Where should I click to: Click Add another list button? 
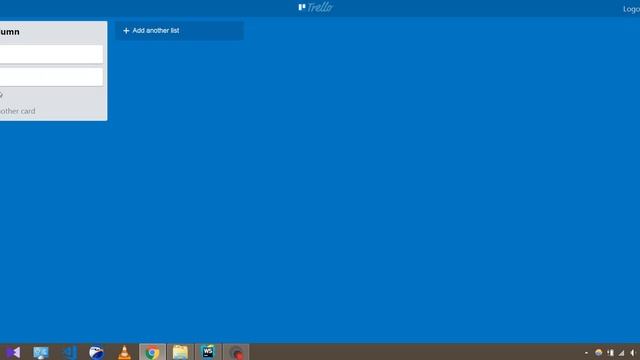point(180,31)
